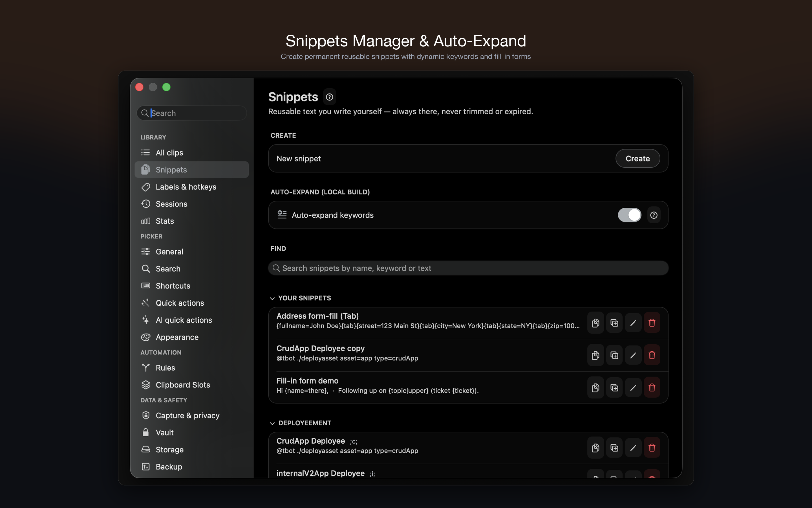Delete the CrudApp Deployee copy snippet
Viewport: 812px width, 508px height.
(x=652, y=355)
